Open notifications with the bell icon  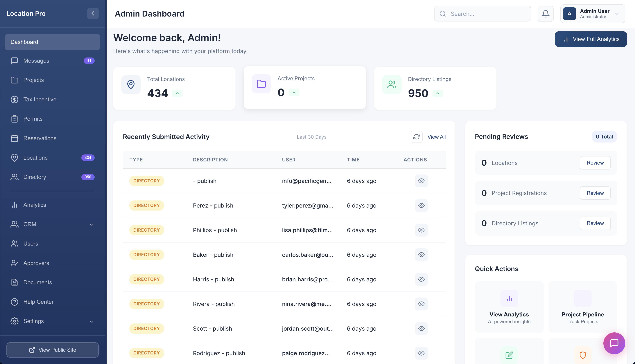point(546,14)
